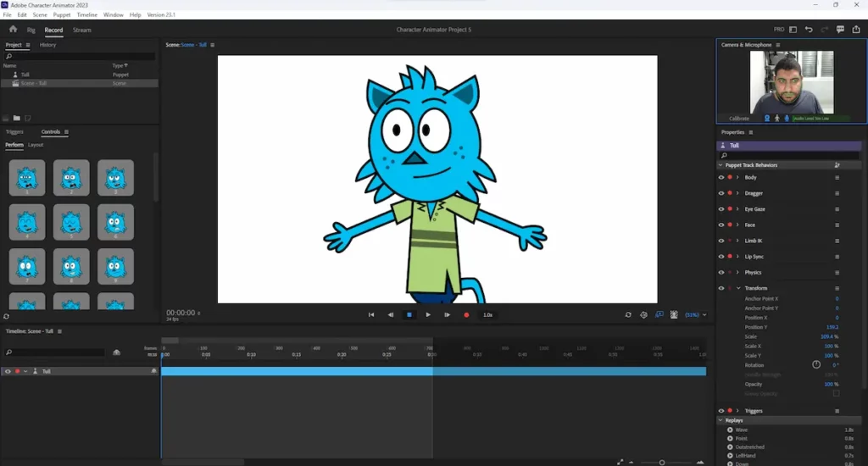
Task: Toggle the microphone input icon
Action: tap(786, 119)
